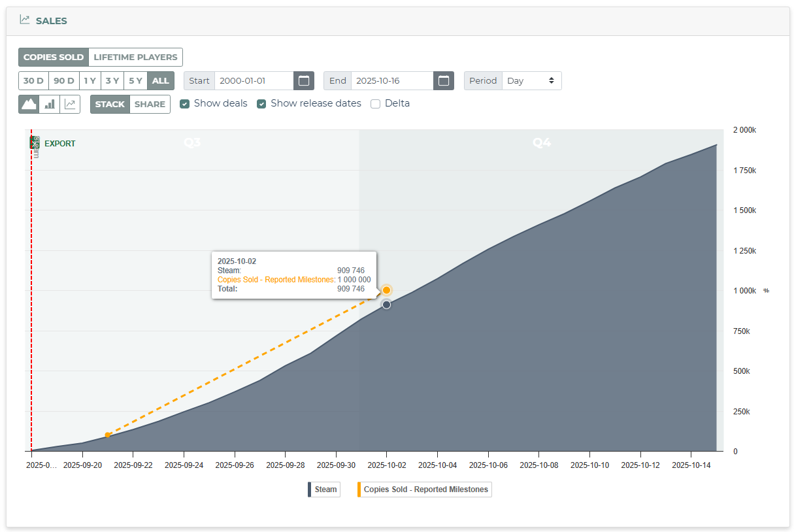Switch the chart to Share mode
794x532 pixels.
point(150,105)
